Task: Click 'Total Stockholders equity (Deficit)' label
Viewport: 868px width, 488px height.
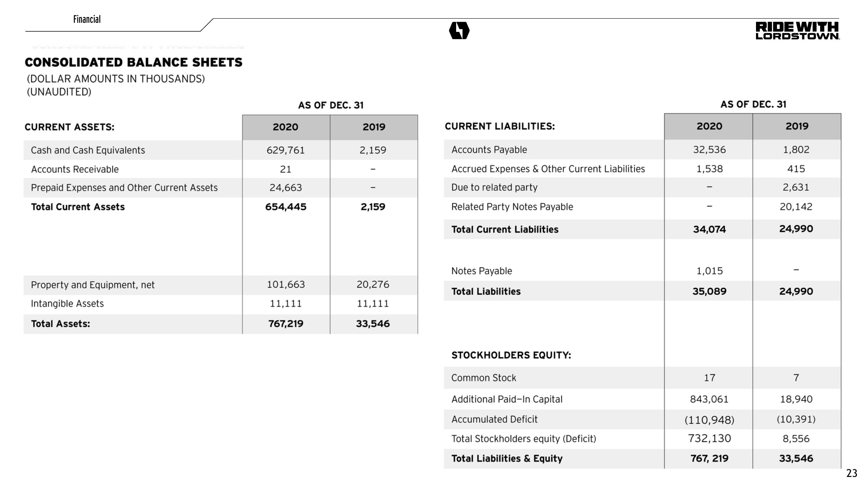Action: 524,439
